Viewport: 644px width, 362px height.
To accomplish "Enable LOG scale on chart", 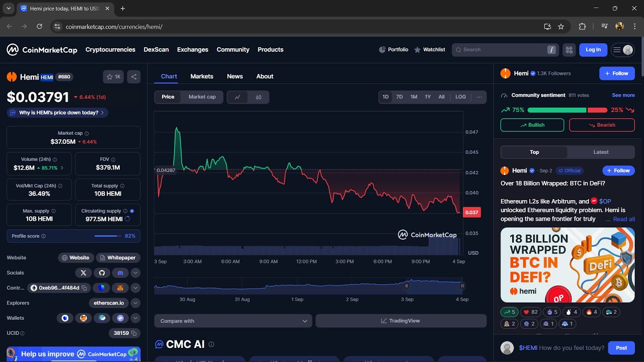I will 461,97.
